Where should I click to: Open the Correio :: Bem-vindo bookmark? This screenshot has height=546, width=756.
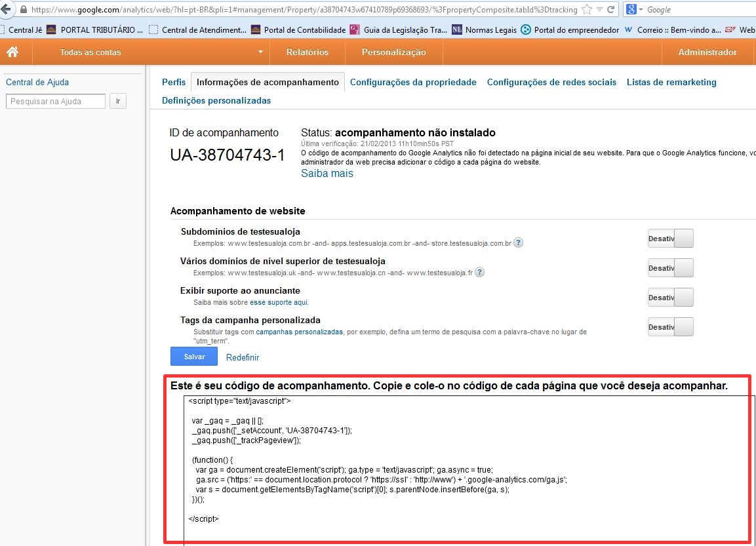pos(673,30)
